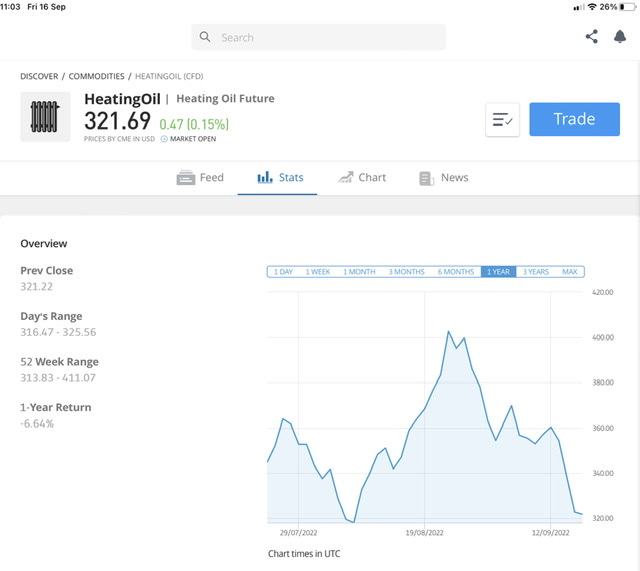Tap the Feed tab icon
The width and height of the screenshot is (640, 571).
point(186,178)
